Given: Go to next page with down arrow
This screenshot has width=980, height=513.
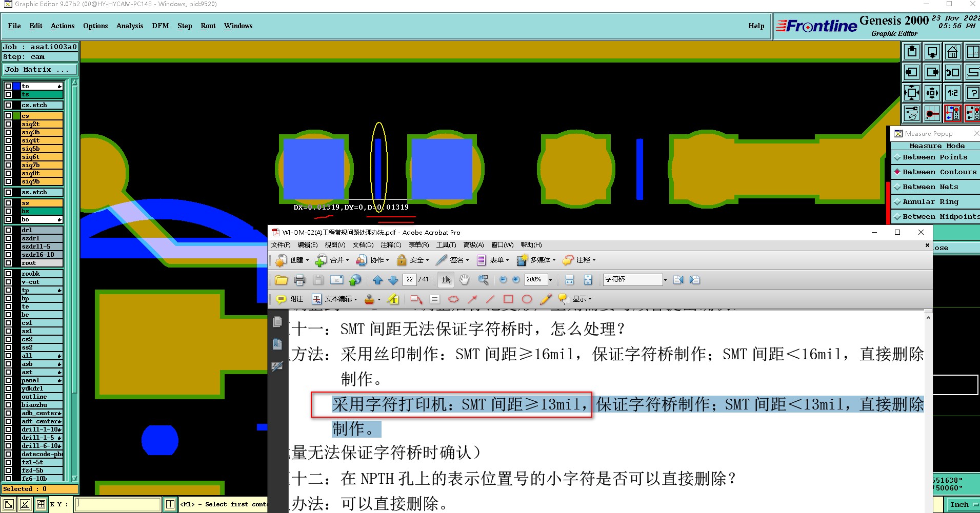Looking at the screenshot, I should [x=393, y=280].
